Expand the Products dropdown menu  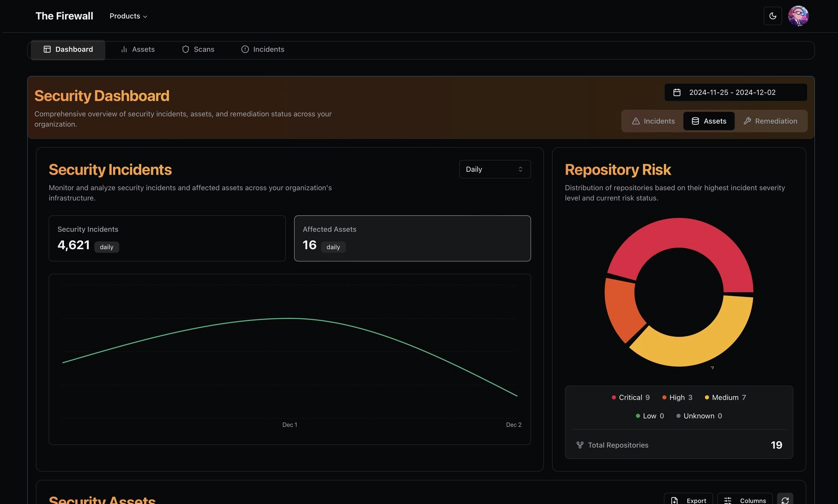(128, 16)
